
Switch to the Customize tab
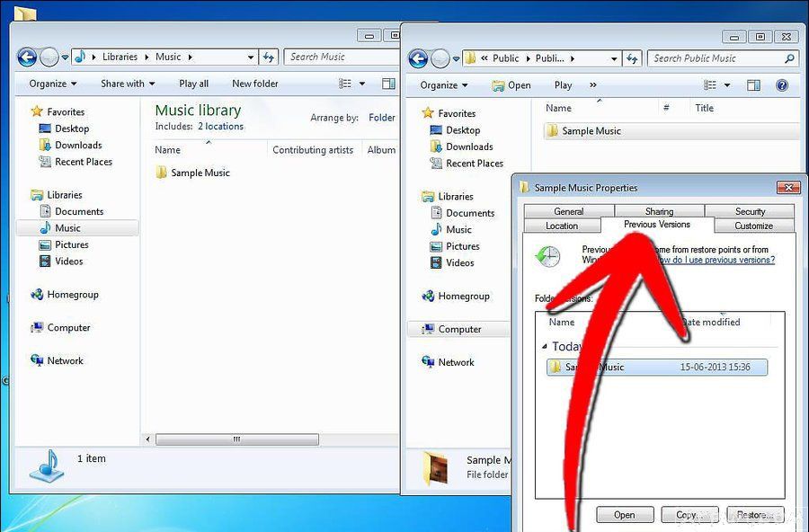click(753, 226)
